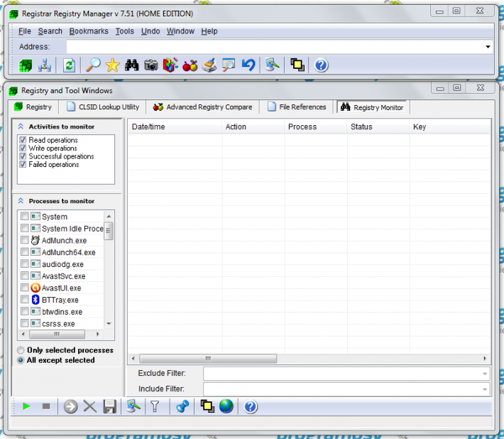This screenshot has width=504, height=439.
Task: Check the System process checkbox
Action: 25,216
